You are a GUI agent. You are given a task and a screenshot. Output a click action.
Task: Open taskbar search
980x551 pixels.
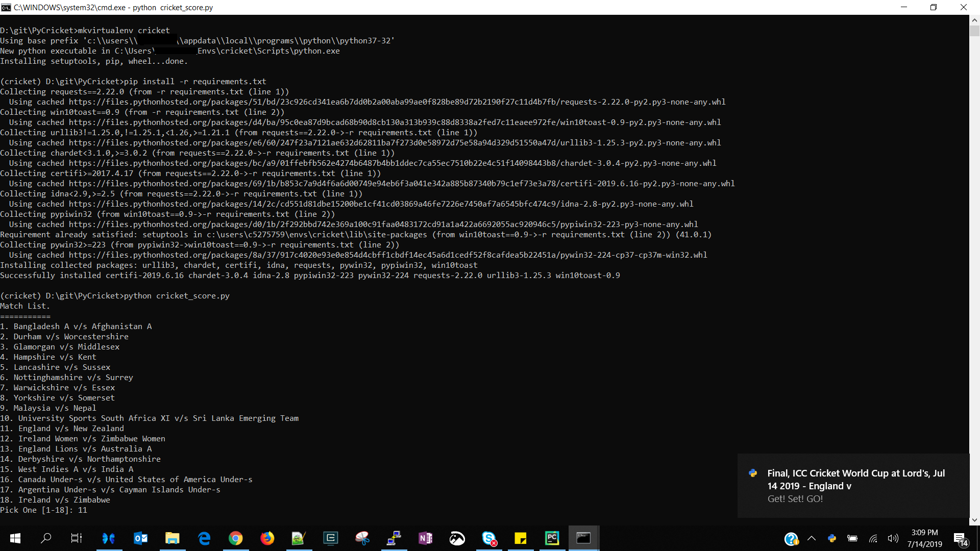[x=46, y=538]
